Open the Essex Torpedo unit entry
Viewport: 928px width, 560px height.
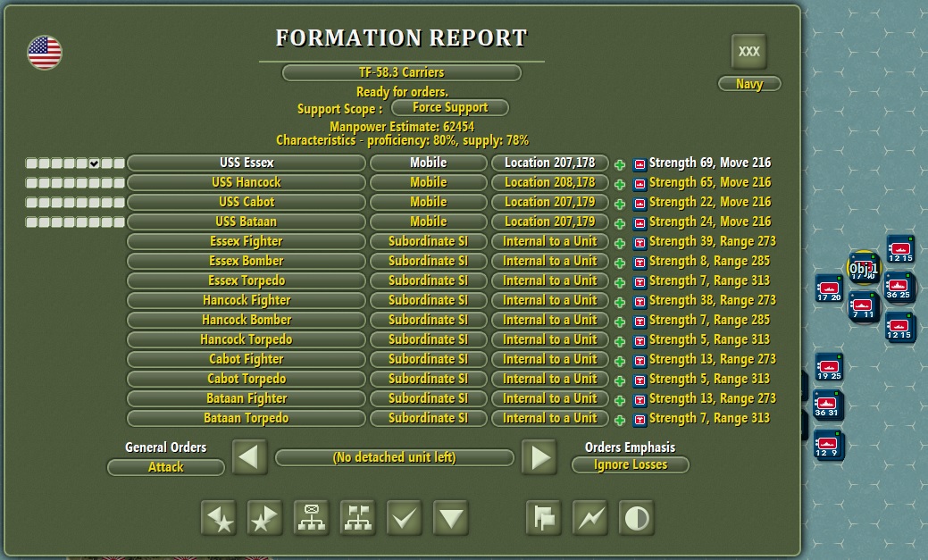pos(247,280)
